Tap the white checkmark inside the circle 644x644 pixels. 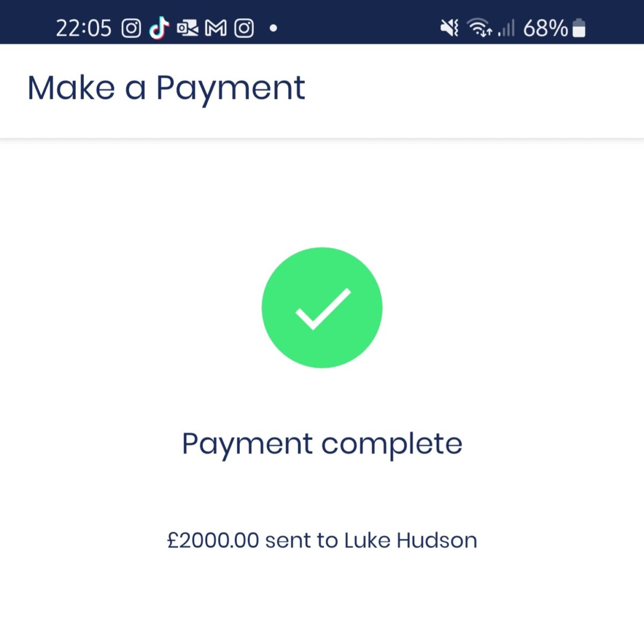pyautogui.click(x=323, y=309)
